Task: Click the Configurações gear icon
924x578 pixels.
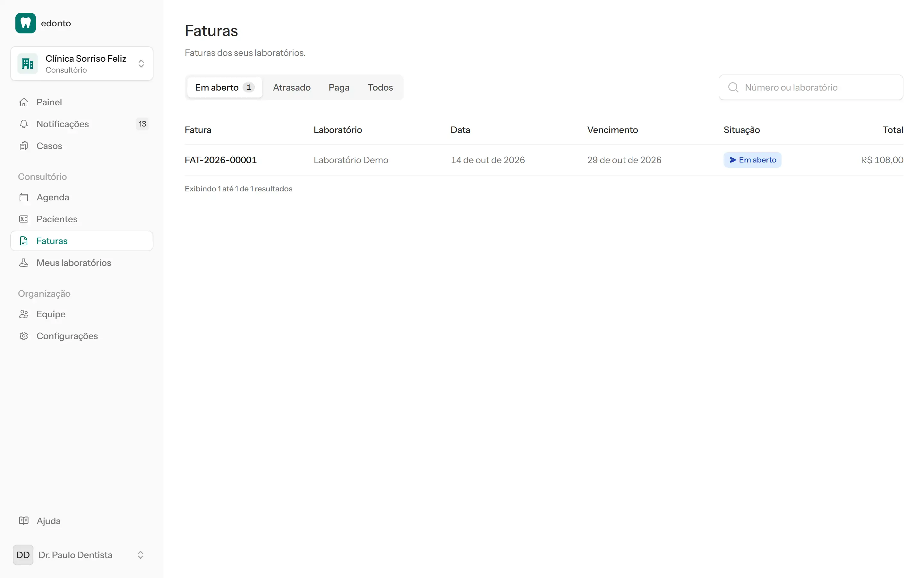Action: 24,336
